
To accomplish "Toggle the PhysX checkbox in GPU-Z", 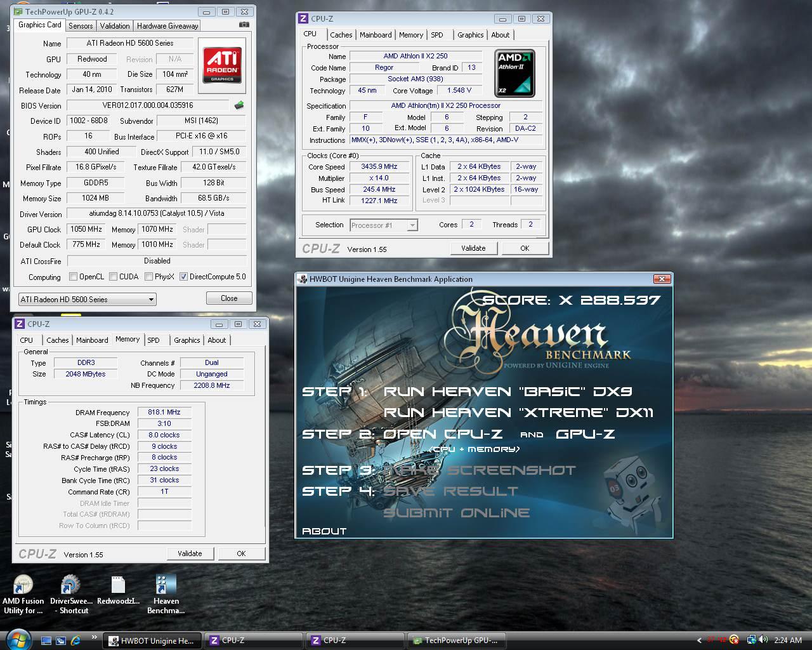I will (148, 277).
